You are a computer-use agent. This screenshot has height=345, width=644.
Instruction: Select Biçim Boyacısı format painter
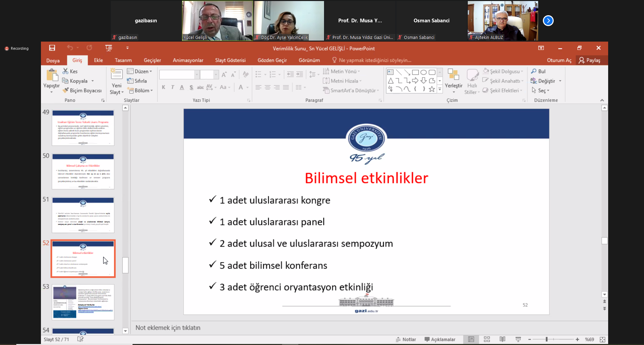tap(82, 90)
